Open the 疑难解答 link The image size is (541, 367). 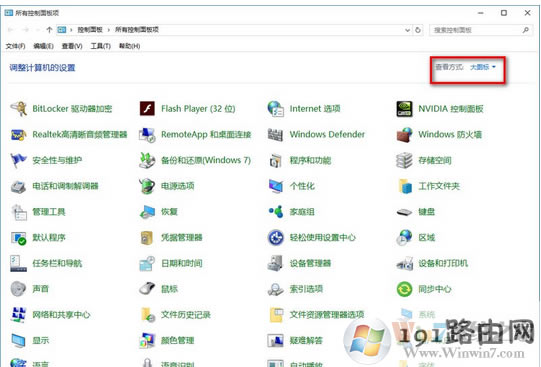click(306, 340)
